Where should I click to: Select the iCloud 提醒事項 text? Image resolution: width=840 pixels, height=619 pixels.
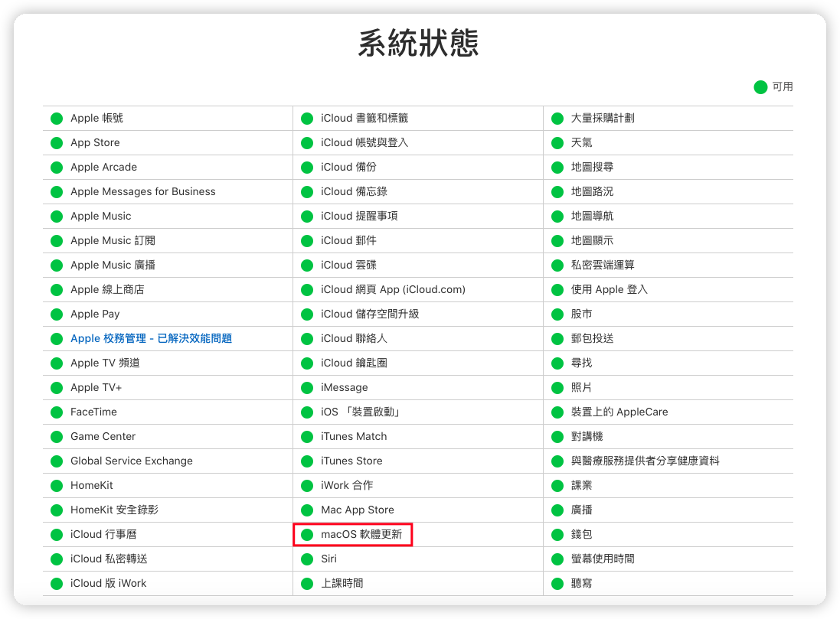(359, 216)
